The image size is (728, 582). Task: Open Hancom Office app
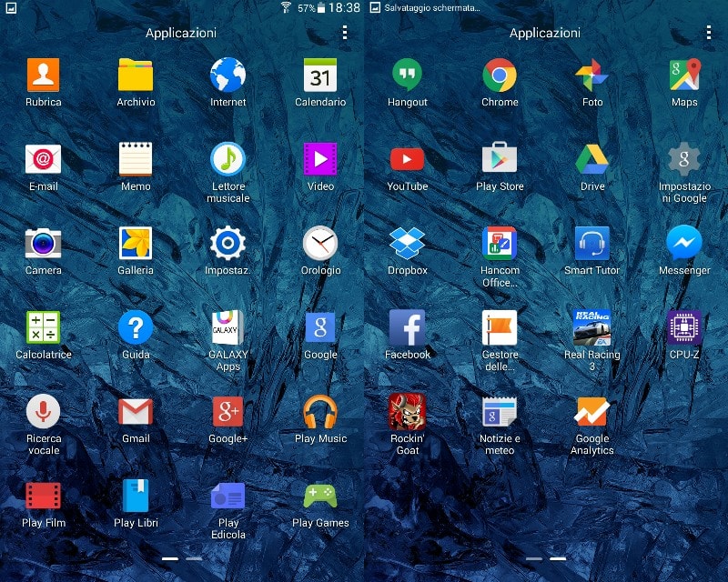point(499,243)
